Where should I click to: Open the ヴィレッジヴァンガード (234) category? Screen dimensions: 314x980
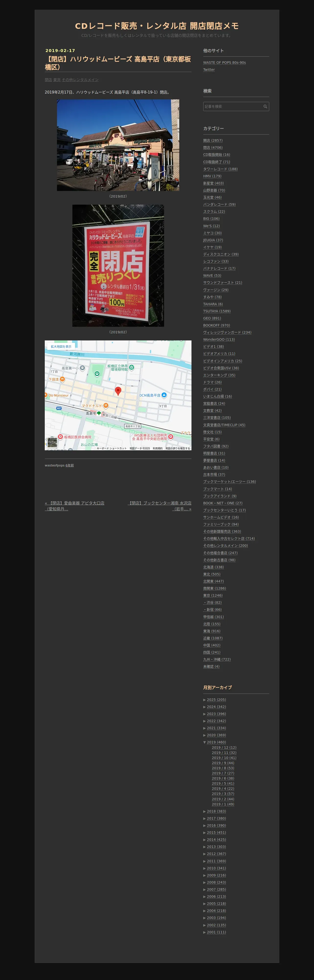tap(227, 332)
